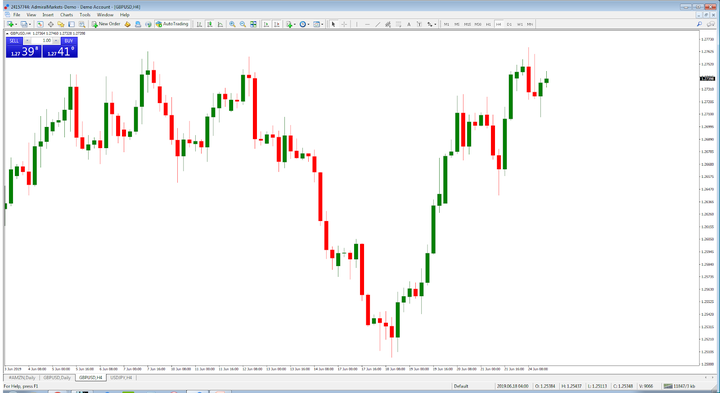Viewport: 720px width, 393px height.
Task: Open the File menu
Action: tap(16, 15)
